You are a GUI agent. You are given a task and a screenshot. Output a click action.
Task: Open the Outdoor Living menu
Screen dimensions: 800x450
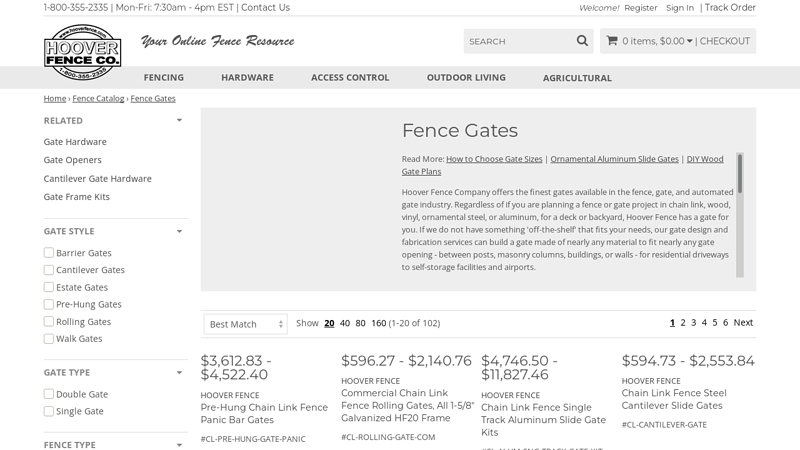click(466, 78)
